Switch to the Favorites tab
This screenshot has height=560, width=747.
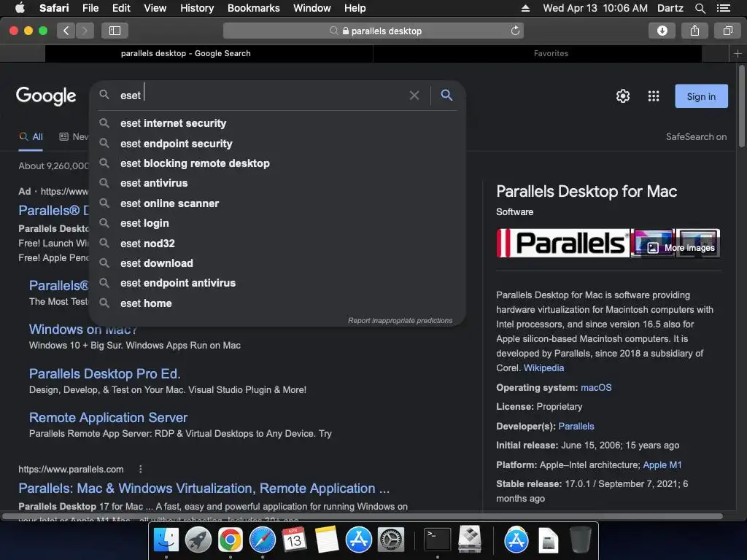click(551, 53)
